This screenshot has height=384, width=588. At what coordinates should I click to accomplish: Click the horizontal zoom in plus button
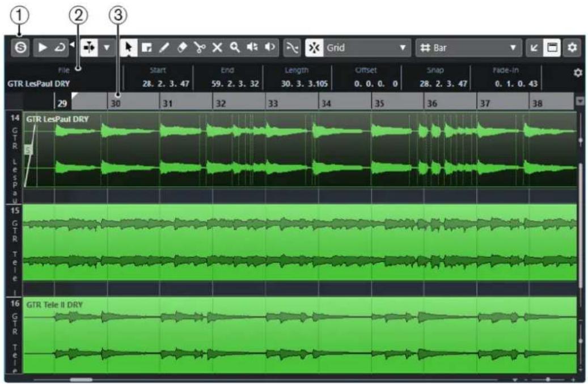(573, 380)
